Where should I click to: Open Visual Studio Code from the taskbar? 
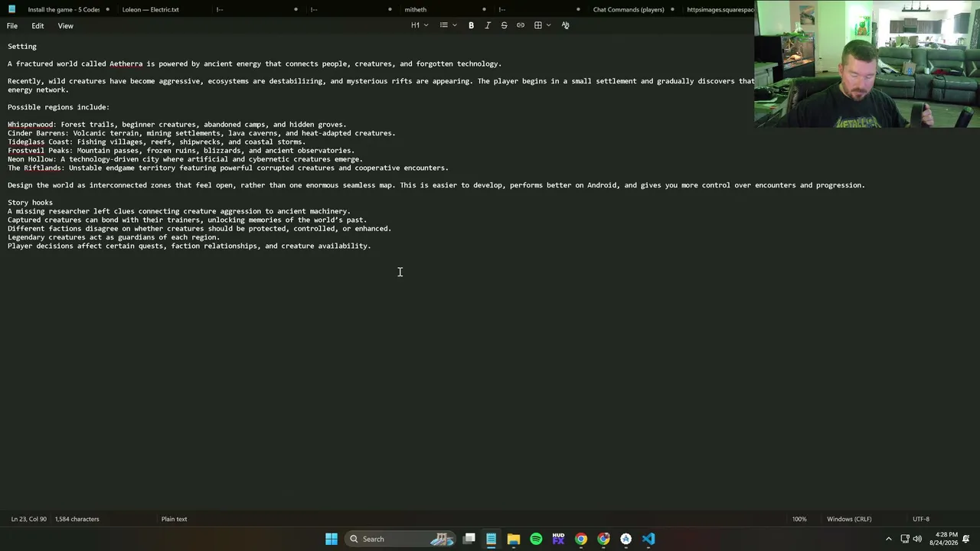[x=648, y=539]
